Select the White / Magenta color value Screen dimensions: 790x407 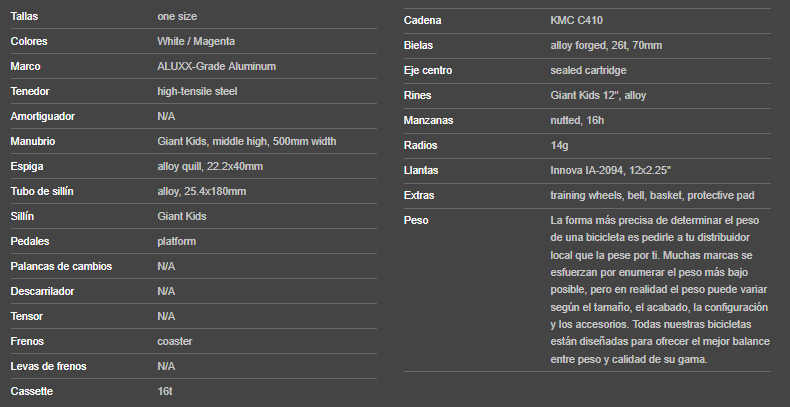196,41
